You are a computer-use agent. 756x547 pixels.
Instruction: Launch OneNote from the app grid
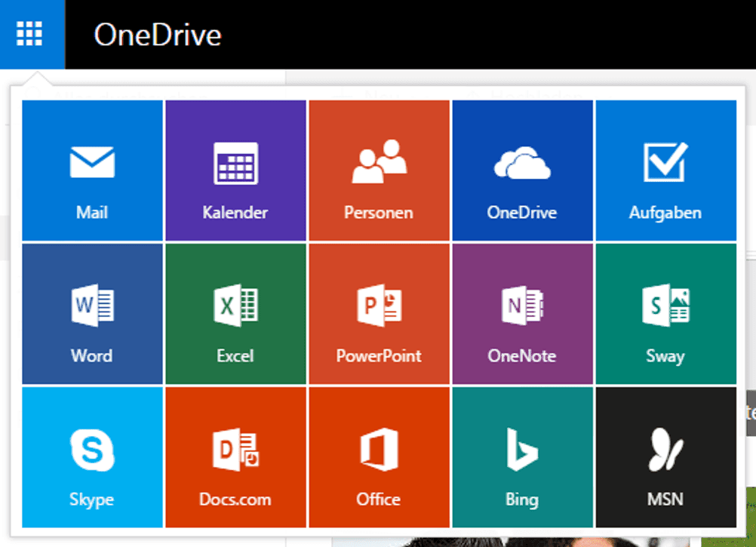[523, 314]
